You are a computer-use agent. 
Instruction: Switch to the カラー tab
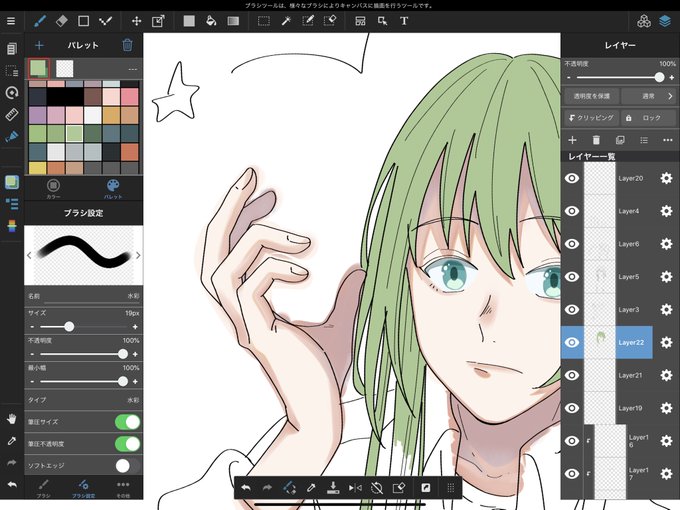point(53,189)
